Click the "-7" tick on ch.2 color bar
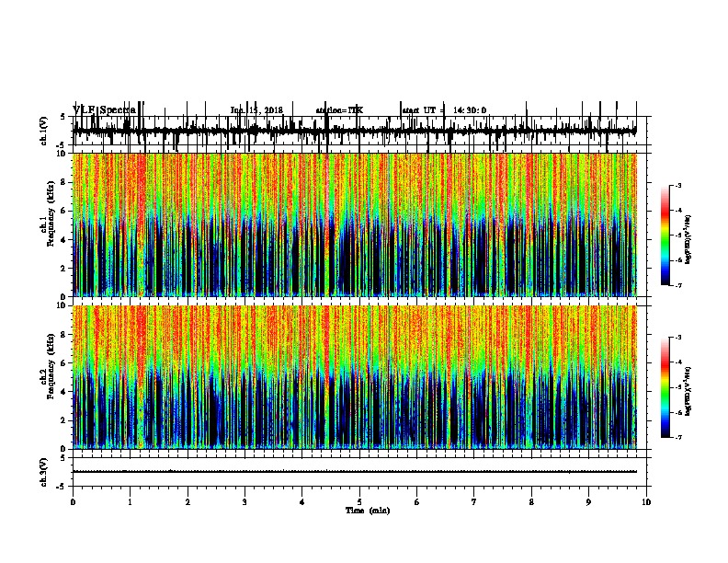Viewport: 728px width, 563px height. pos(678,437)
